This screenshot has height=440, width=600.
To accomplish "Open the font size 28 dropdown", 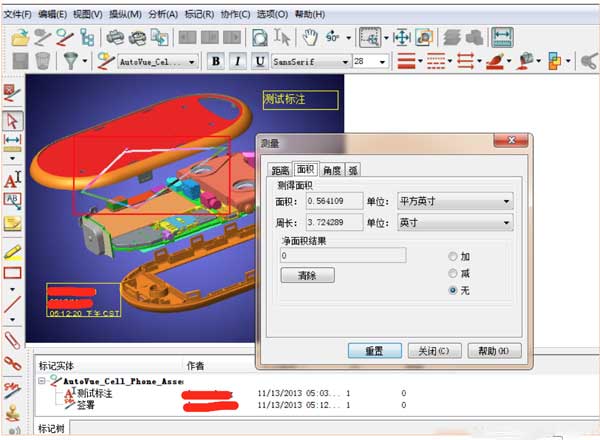I will (x=370, y=61).
